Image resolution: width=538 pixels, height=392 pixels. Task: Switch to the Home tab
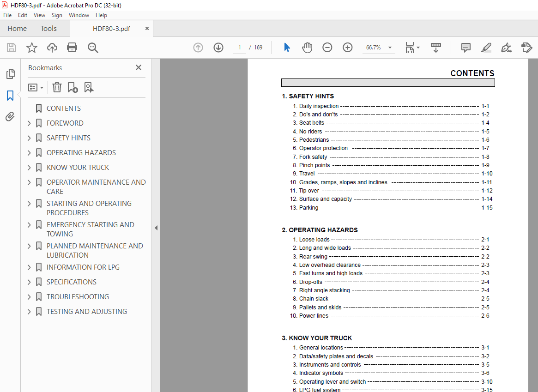click(17, 29)
